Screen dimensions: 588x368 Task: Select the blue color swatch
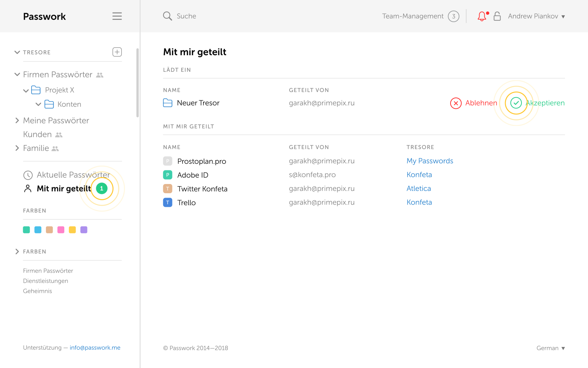pos(38,230)
